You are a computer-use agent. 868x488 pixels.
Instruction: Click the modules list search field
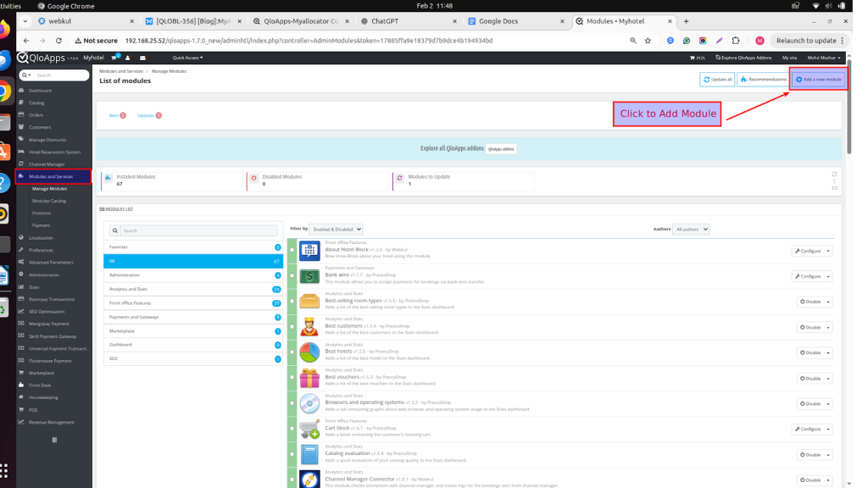(x=198, y=230)
